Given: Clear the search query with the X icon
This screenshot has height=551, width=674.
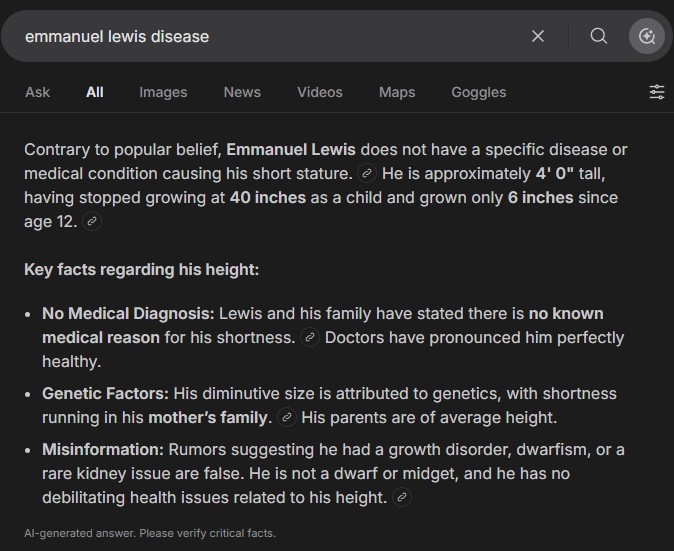Looking at the screenshot, I should click(538, 36).
